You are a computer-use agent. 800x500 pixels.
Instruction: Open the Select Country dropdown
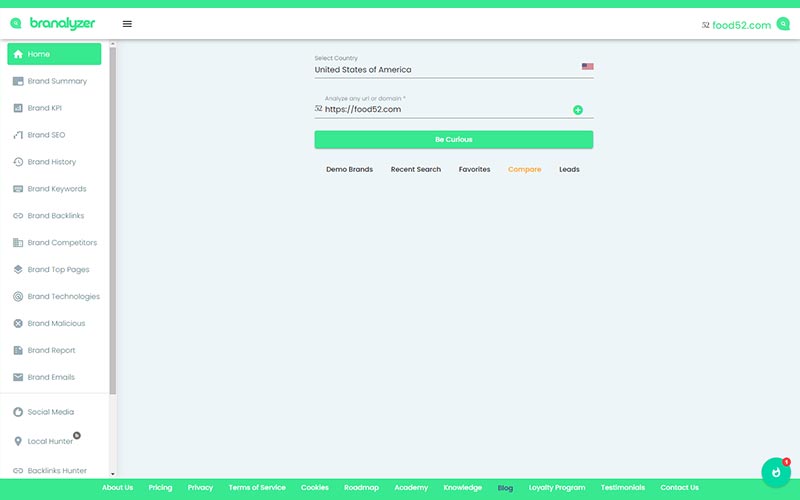click(454, 66)
